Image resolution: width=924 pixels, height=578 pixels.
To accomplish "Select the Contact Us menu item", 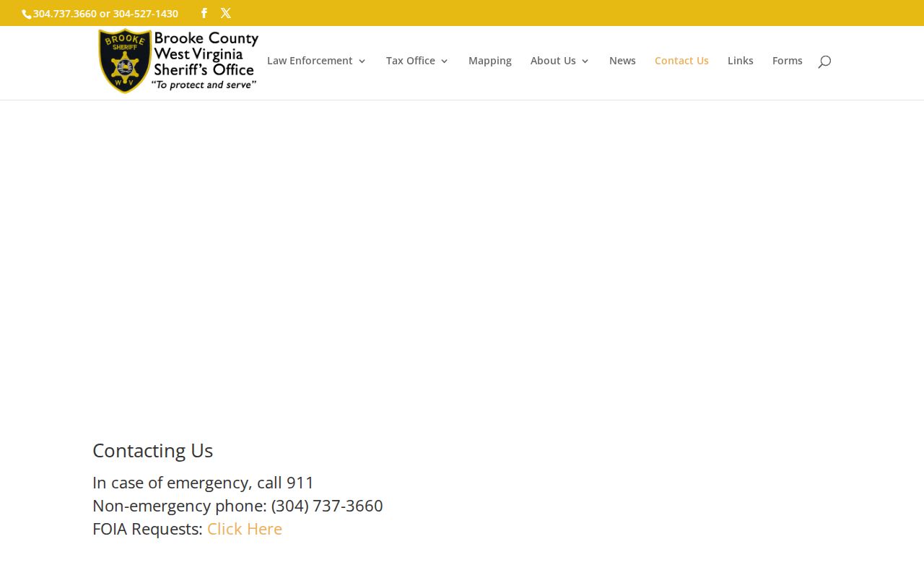I will click(681, 61).
